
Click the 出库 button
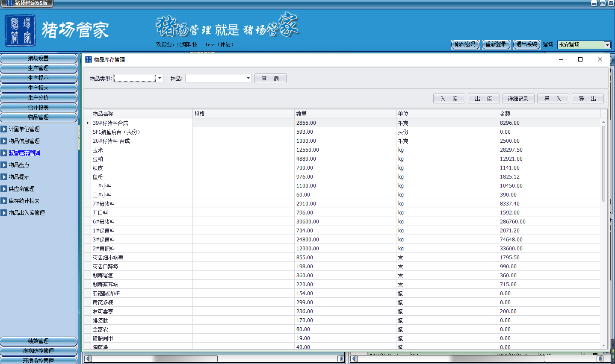(x=484, y=99)
